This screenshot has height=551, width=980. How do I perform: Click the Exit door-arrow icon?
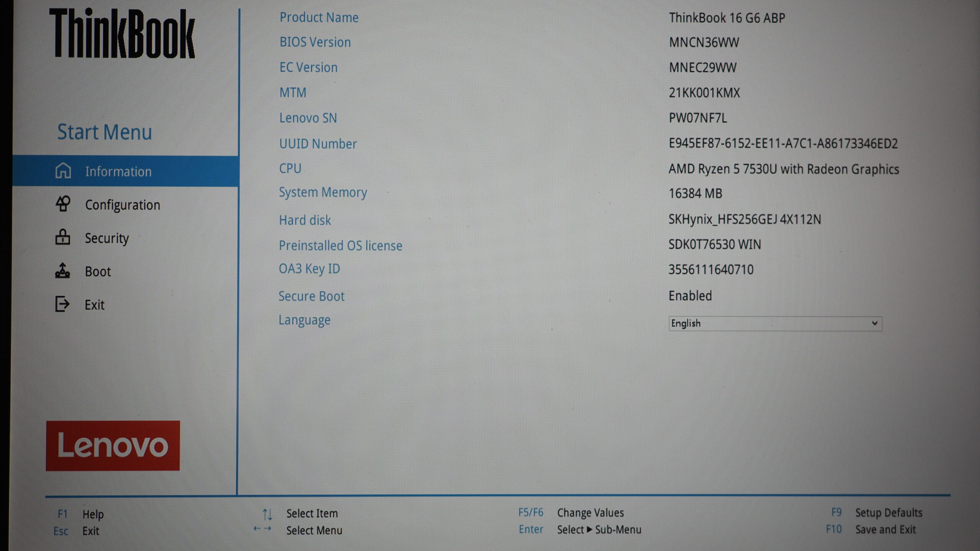(x=62, y=304)
